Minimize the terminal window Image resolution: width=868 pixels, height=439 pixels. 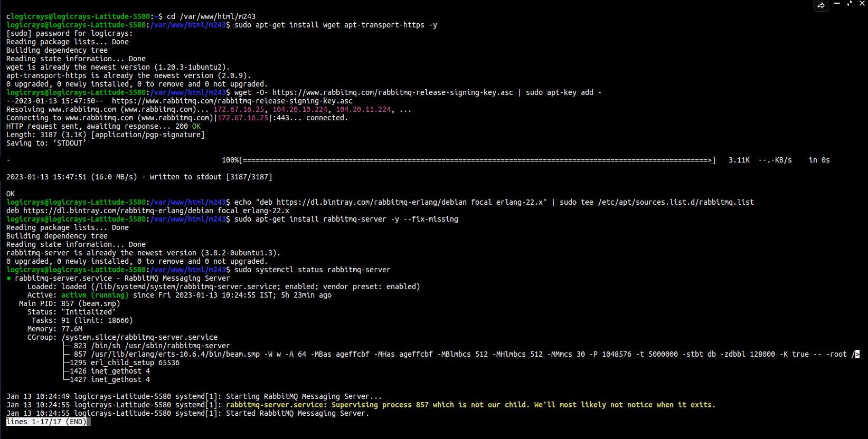point(837,3)
